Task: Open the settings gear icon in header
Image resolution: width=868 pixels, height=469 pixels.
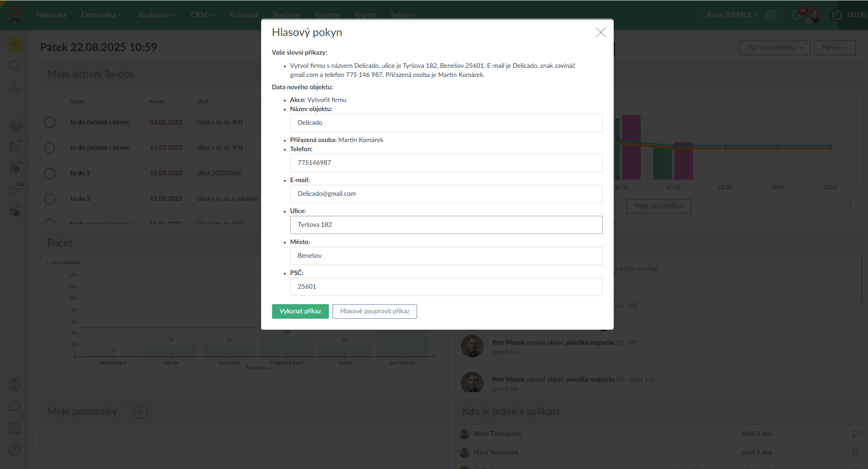Action: (771, 15)
